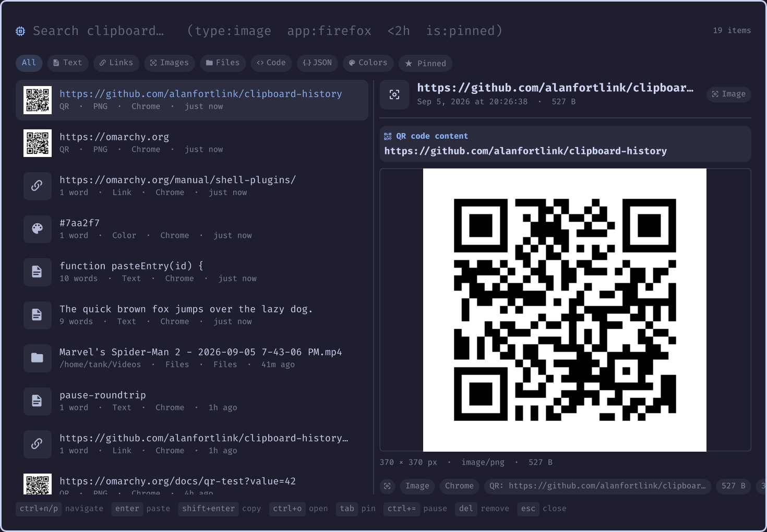The height and width of the screenshot is (532, 767).
Task: Select the omarchy.org/manual/shell-plugins/ link entry
Action: pyautogui.click(x=192, y=186)
